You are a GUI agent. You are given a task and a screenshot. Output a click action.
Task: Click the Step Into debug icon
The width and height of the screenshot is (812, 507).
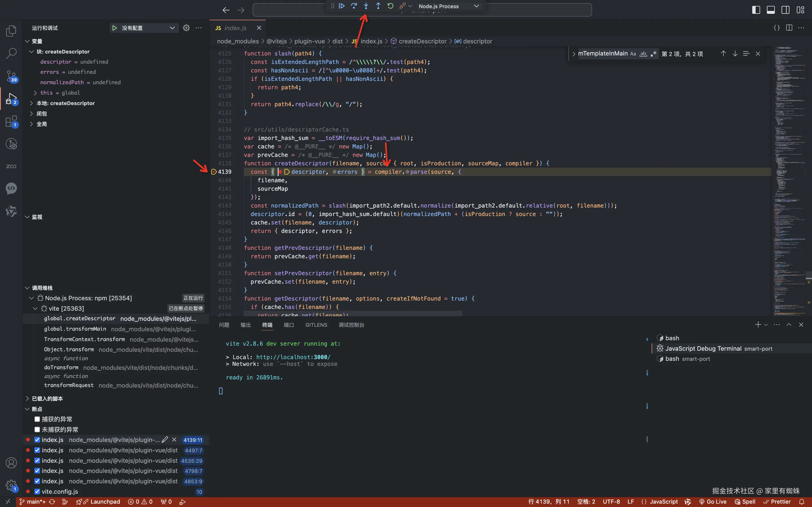coord(366,6)
